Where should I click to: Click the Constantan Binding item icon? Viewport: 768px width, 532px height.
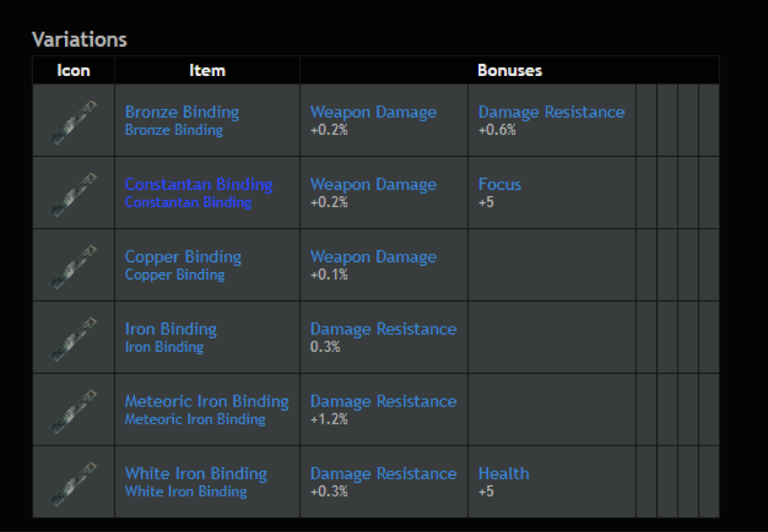click(x=73, y=194)
